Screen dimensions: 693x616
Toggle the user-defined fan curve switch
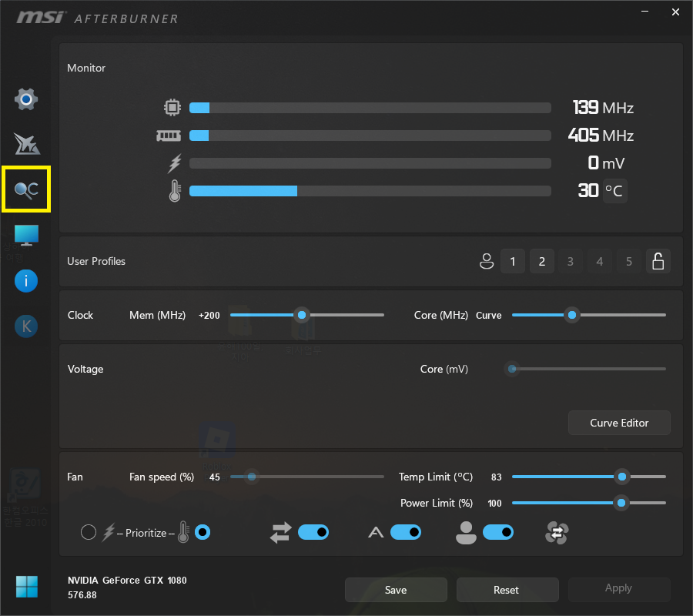(x=498, y=533)
